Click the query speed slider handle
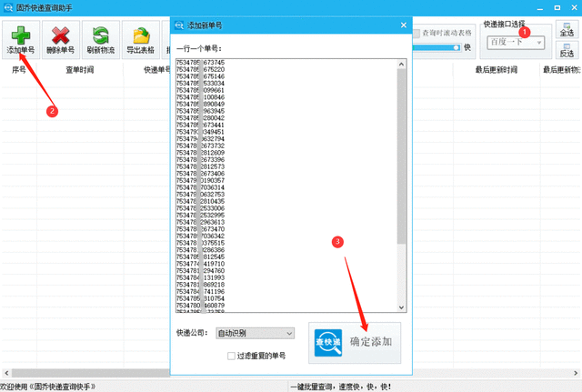 457,47
